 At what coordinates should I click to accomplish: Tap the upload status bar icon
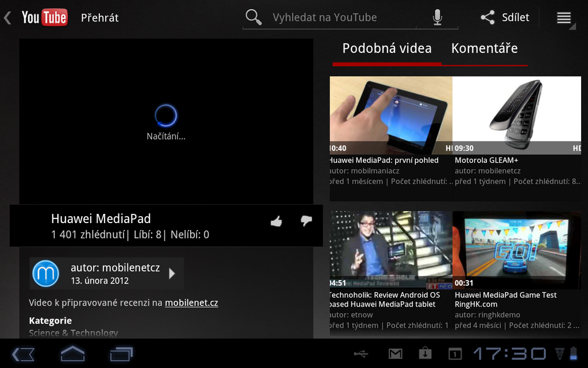click(424, 354)
